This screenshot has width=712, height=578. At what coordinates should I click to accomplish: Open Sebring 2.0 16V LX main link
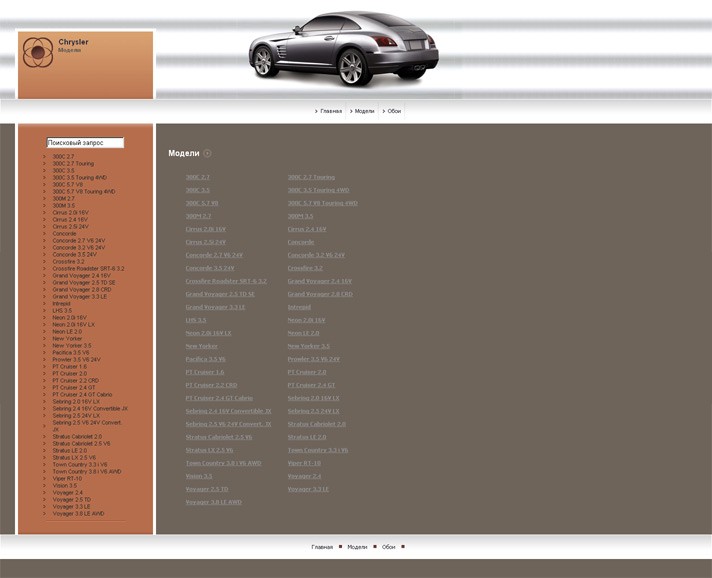pyautogui.click(x=313, y=399)
